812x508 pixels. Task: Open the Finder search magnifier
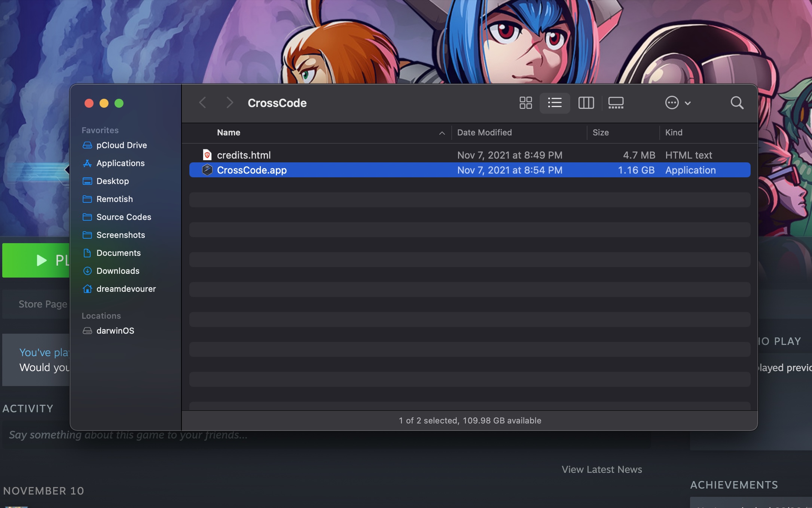[x=737, y=103]
